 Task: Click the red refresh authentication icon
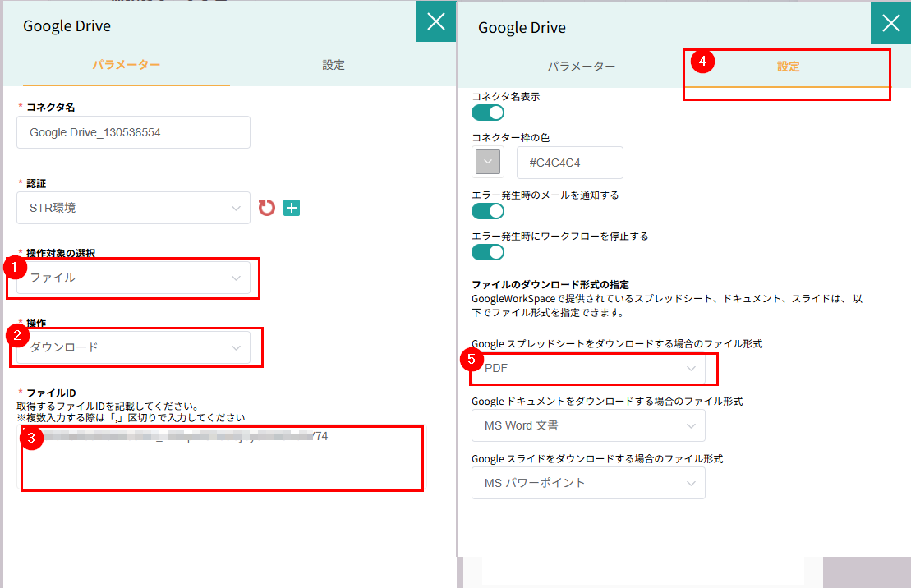tap(267, 208)
